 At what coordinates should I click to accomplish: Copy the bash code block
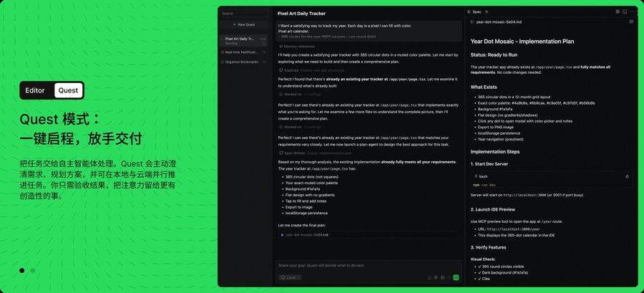tap(627, 176)
